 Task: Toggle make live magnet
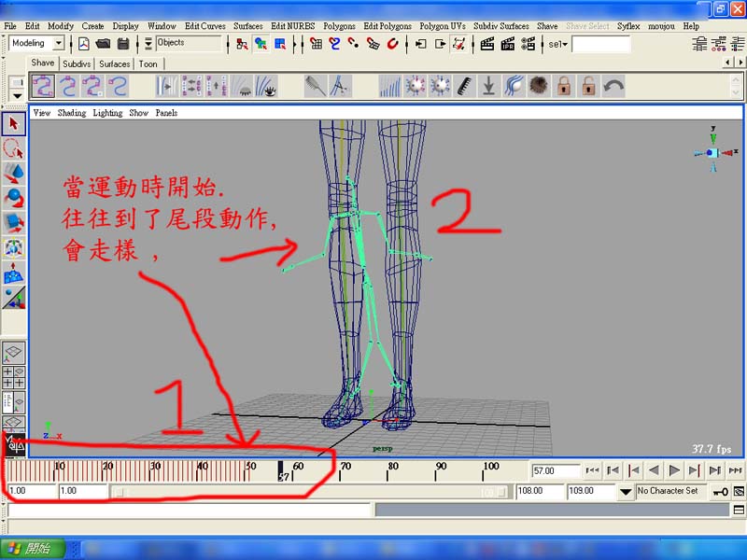pos(392,44)
